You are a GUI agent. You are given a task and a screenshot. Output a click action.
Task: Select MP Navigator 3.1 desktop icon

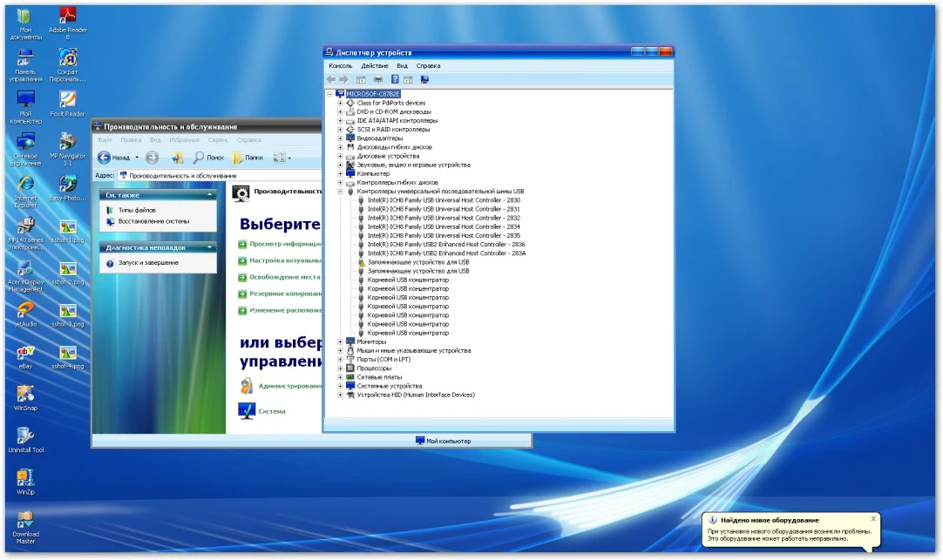click(67, 150)
